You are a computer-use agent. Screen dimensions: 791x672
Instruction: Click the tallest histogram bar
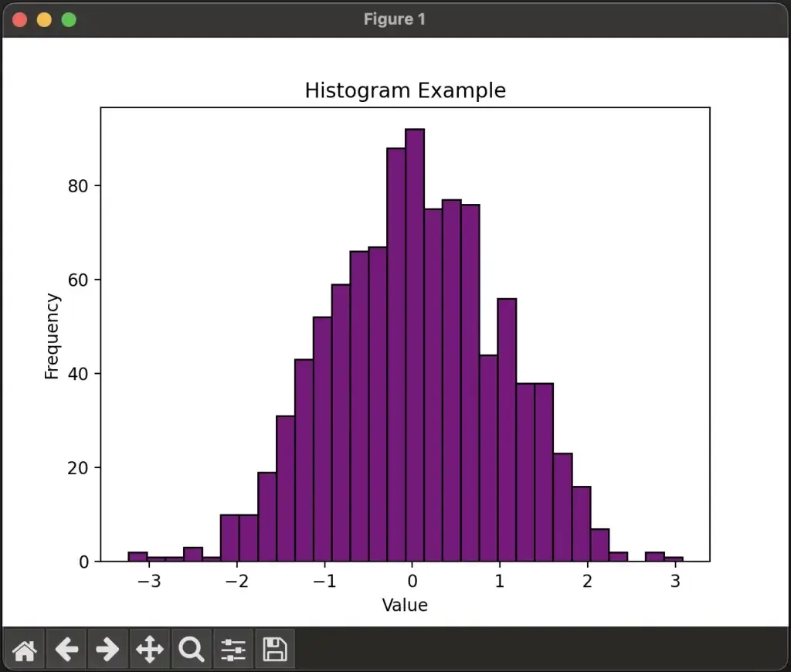pos(415,348)
